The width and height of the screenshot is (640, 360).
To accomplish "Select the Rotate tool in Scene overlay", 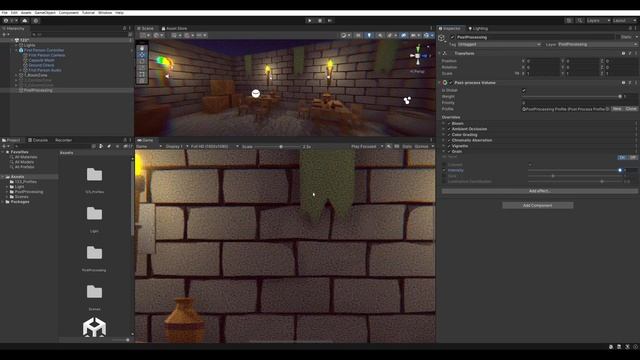I will [142, 61].
